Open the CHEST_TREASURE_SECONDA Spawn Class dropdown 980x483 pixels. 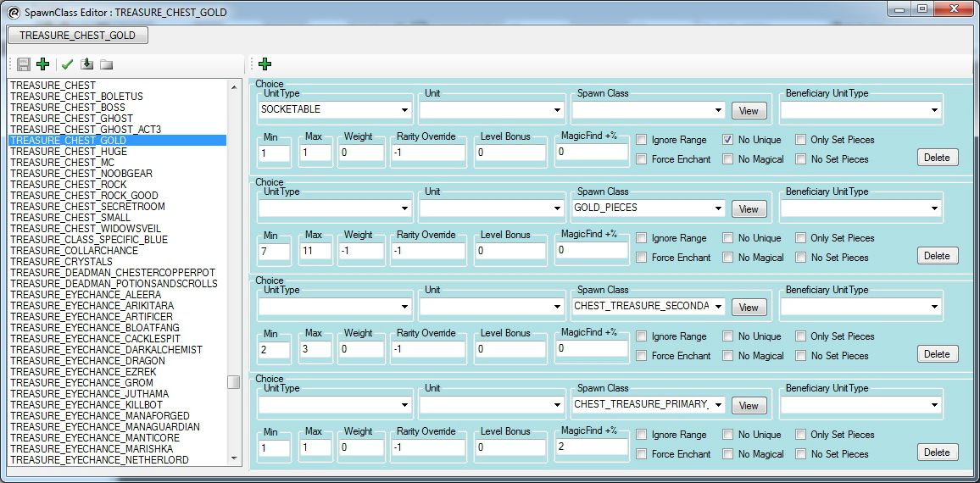[719, 307]
